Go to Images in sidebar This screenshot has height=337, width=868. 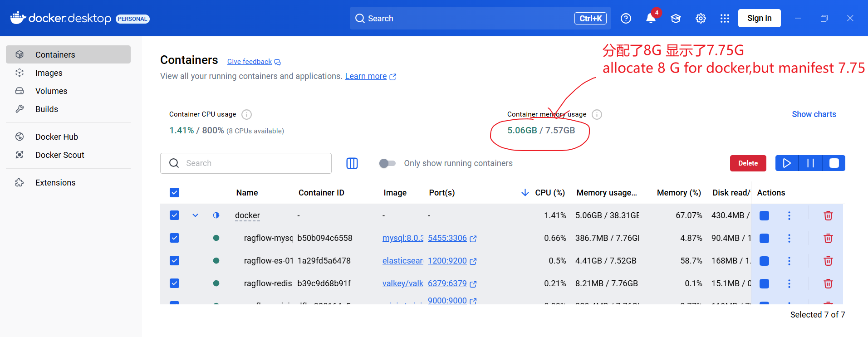(x=68, y=73)
